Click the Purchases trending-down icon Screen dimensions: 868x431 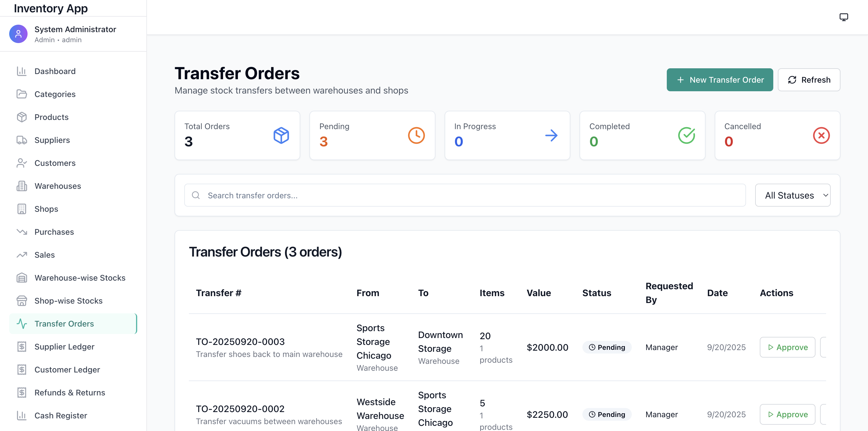tap(22, 232)
